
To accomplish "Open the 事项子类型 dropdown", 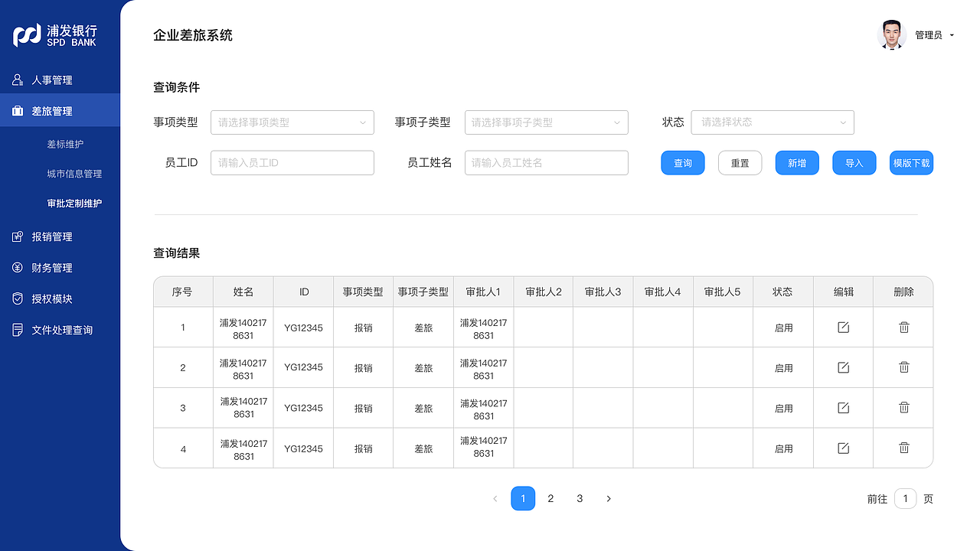I will [547, 122].
